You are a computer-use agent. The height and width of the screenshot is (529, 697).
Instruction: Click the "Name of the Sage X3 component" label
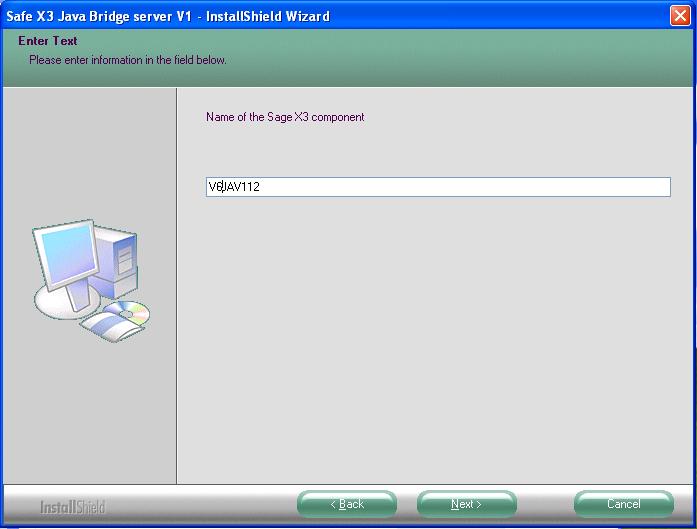pos(285,117)
